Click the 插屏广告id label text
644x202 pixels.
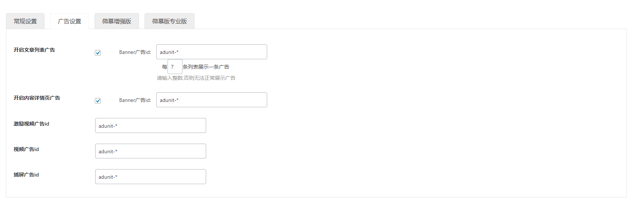26,175
